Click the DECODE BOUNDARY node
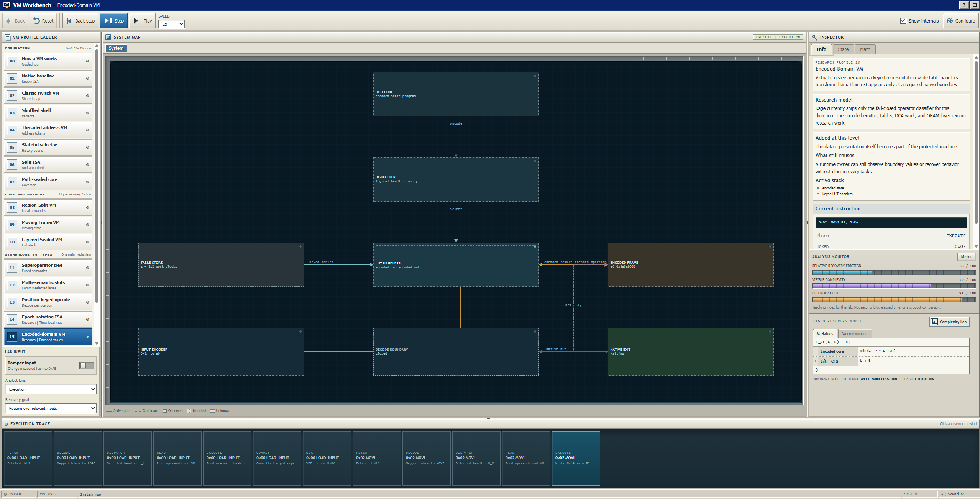 (456, 351)
